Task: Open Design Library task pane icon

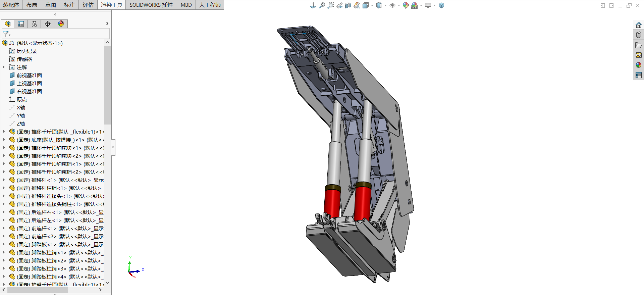Action: (638, 35)
